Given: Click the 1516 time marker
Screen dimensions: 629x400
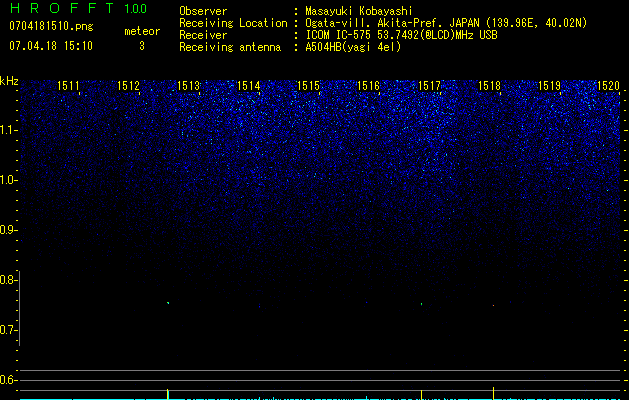Looking at the screenshot, I should (x=368, y=85).
